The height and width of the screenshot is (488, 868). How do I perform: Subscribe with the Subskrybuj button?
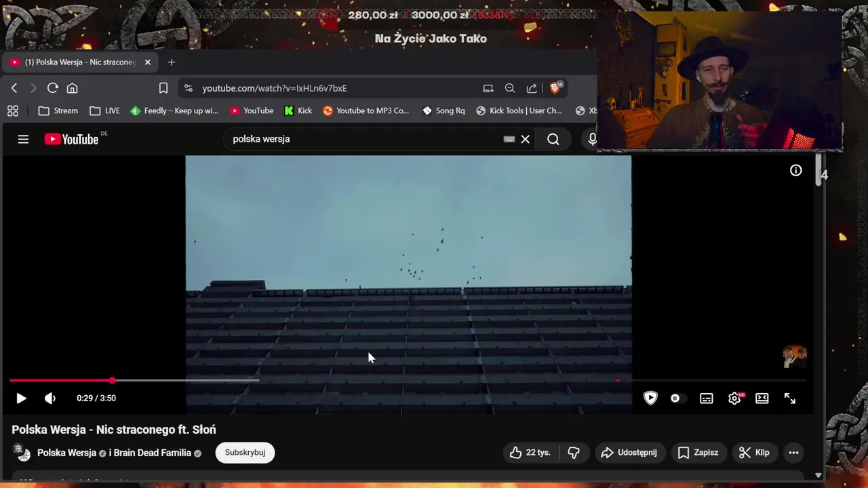point(245,453)
